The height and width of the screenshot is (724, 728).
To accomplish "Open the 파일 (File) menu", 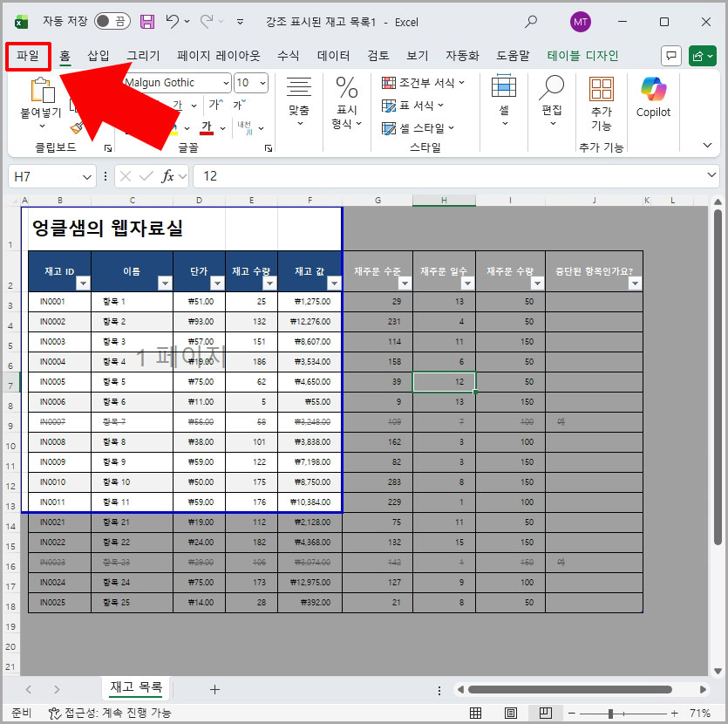I will [x=29, y=55].
